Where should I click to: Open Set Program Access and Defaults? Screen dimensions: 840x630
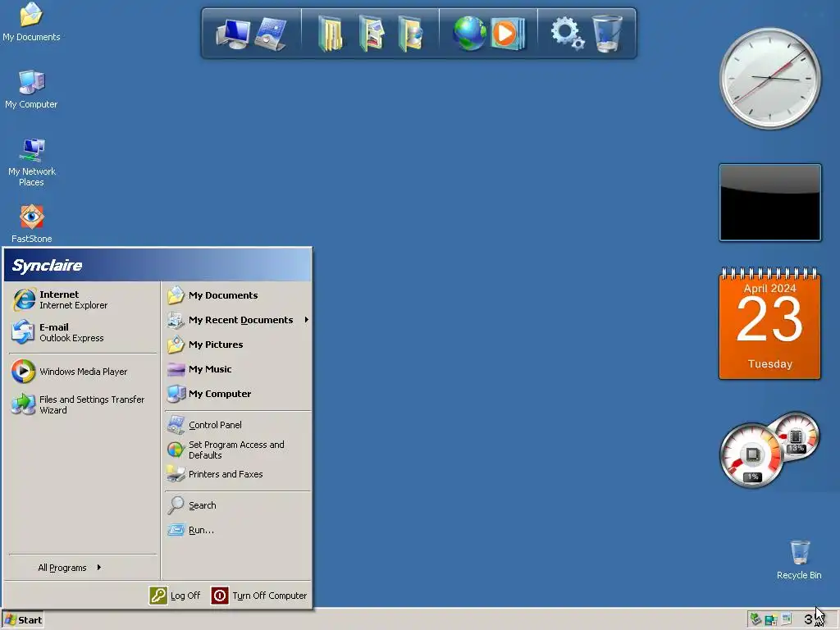point(237,450)
